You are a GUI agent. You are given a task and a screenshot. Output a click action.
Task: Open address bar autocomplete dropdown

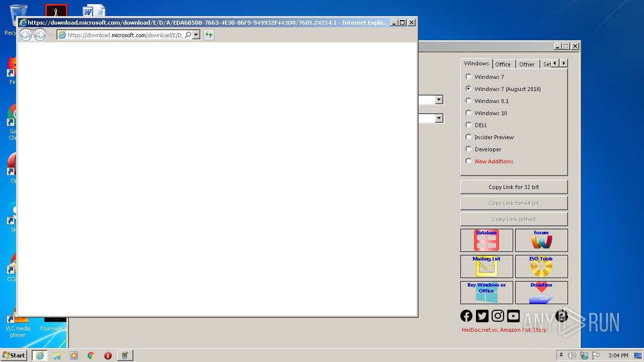pyautogui.click(x=196, y=35)
